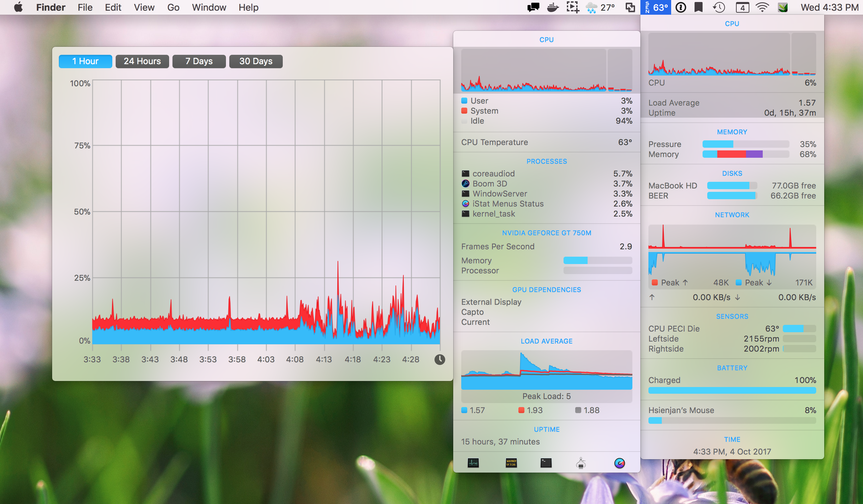Open the Terminal shortcut icon

(x=546, y=463)
